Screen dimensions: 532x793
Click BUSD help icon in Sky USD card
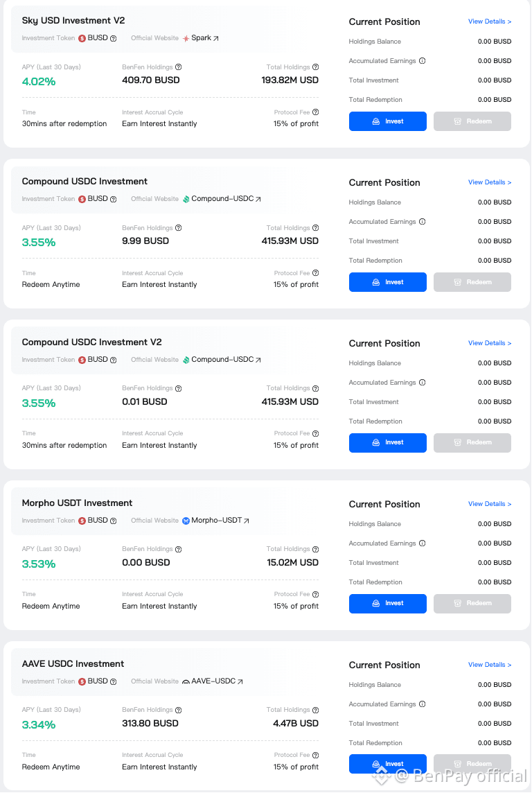click(x=113, y=38)
